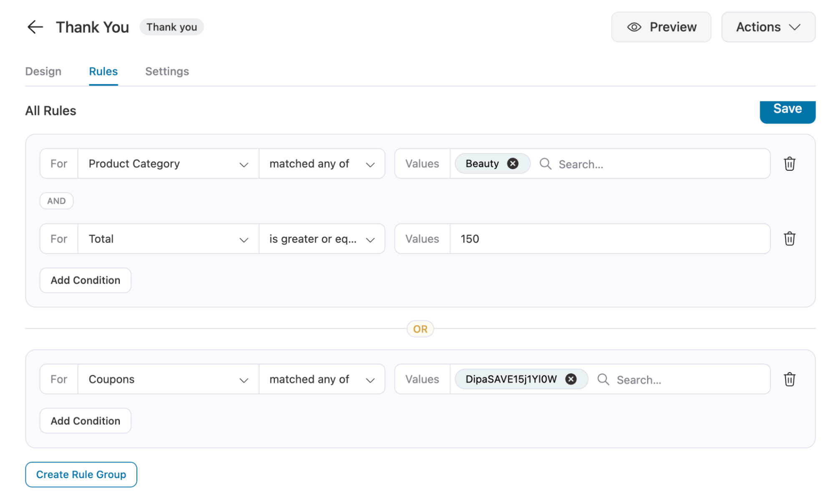Click the delete icon for Coupons rule group
This screenshot has height=504, width=834.
tap(789, 380)
